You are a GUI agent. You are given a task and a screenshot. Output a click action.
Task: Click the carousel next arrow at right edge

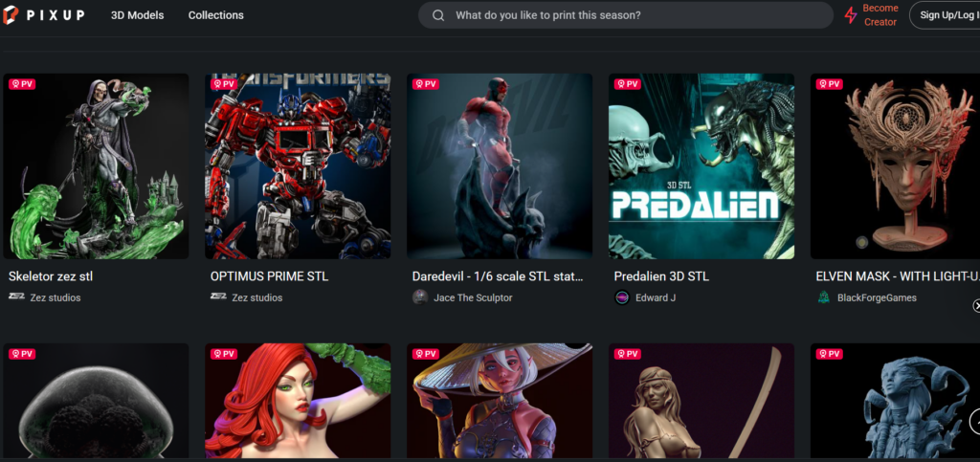[x=976, y=305]
